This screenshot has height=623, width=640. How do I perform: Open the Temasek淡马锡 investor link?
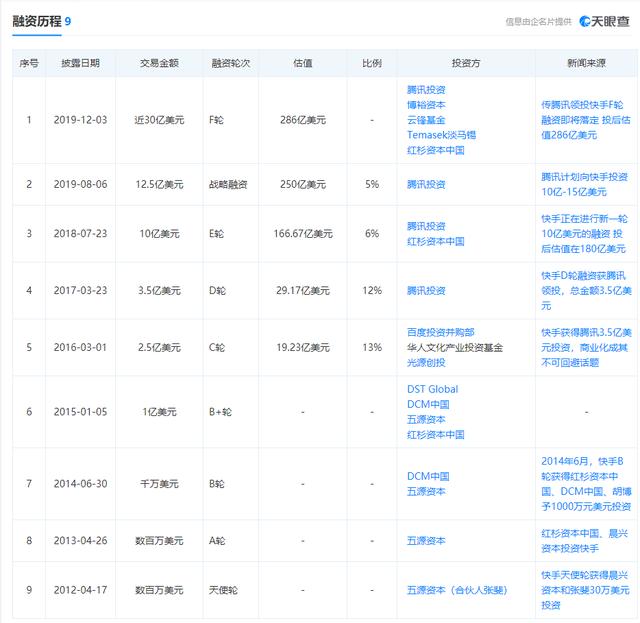pyautogui.click(x=441, y=135)
